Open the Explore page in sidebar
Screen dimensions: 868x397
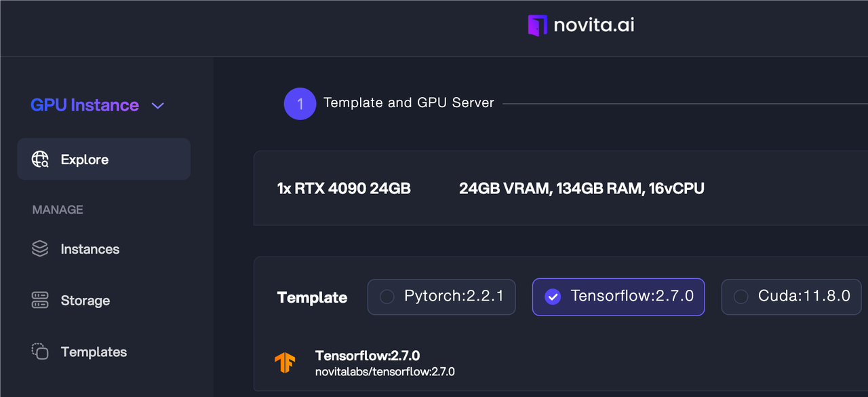(x=85, y=159)
